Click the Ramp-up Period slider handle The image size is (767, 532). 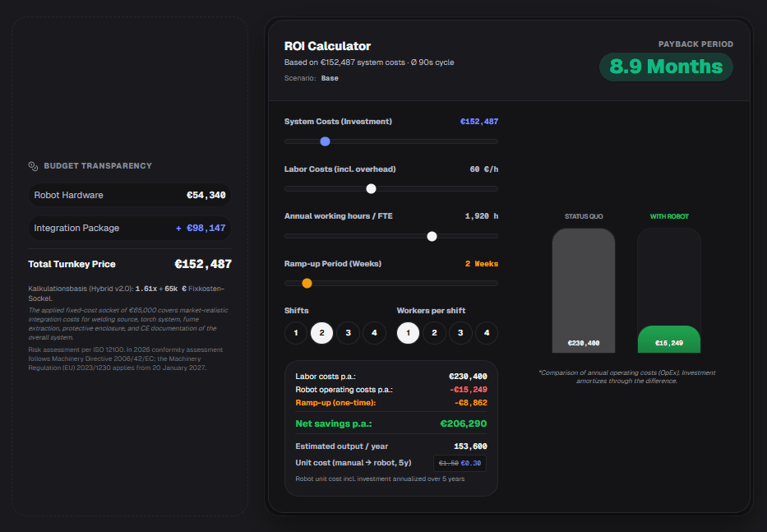click(307, 282)
